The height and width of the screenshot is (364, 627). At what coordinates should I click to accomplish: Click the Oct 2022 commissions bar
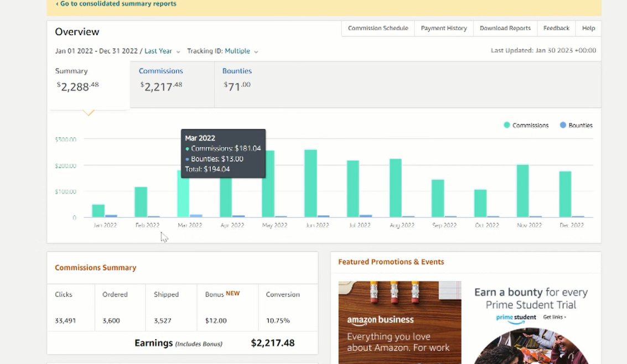(x=480, y=204)
